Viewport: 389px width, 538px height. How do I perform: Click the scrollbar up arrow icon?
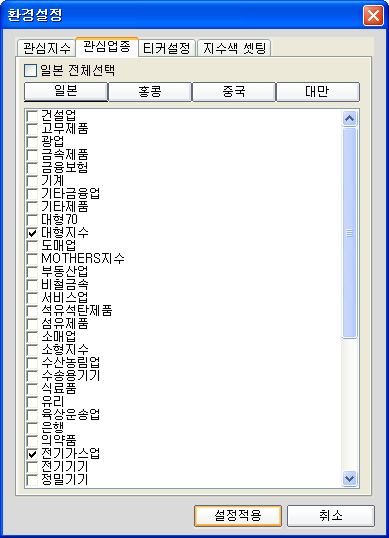[x=350, y=119]
